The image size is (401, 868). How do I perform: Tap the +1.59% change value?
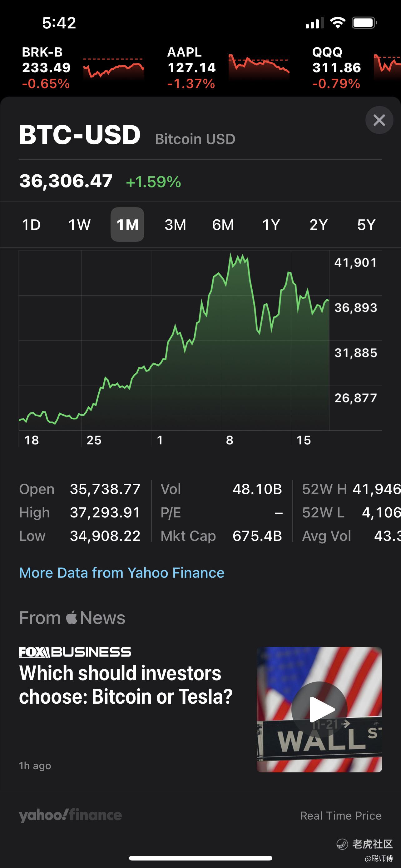pos(154,182)
